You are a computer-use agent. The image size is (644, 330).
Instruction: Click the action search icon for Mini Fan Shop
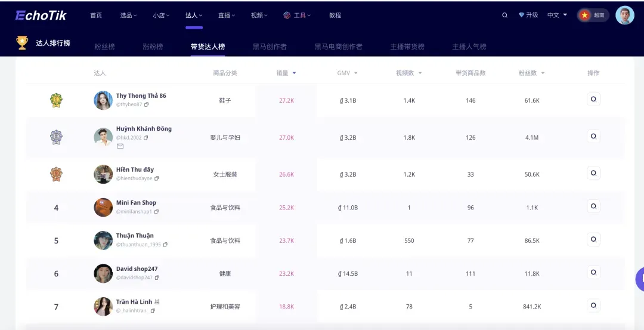coord(593,206)
